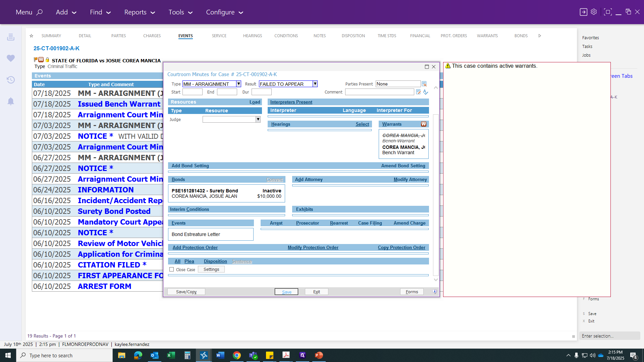Click the sign-out arrow icon in header
This screenshot has width=644, height=362.
tap(583, 12)
